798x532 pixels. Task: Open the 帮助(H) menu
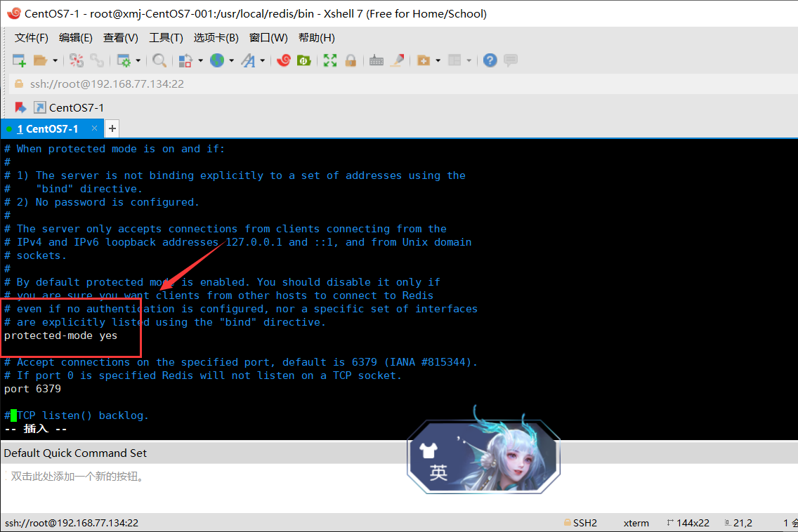pos(317,38)
